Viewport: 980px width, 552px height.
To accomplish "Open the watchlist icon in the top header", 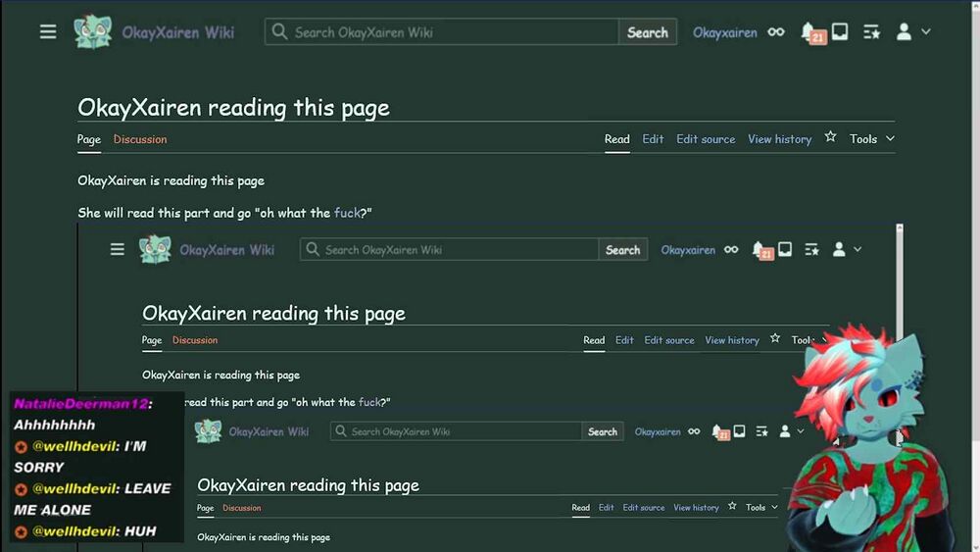I will coord(872,32).
